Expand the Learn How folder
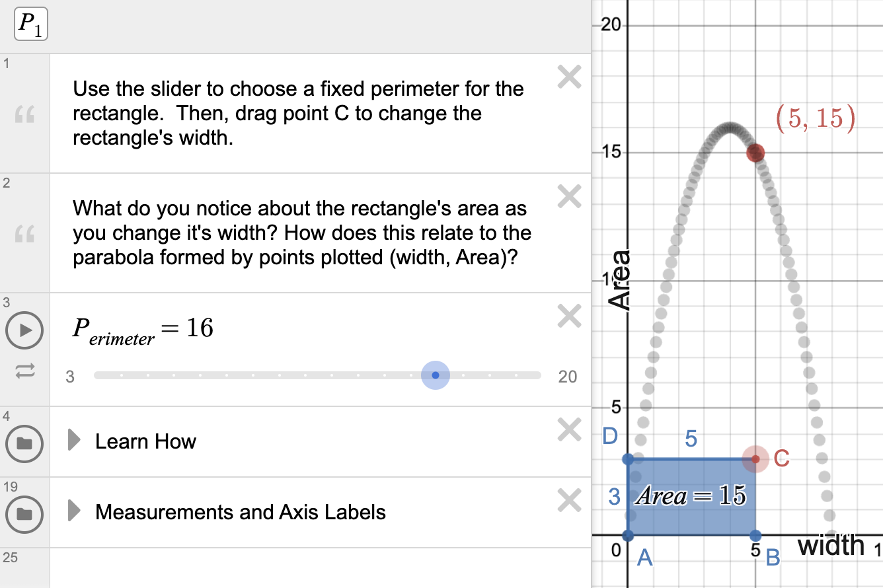This screenshot has height=588, width=883. click(74, 441)
